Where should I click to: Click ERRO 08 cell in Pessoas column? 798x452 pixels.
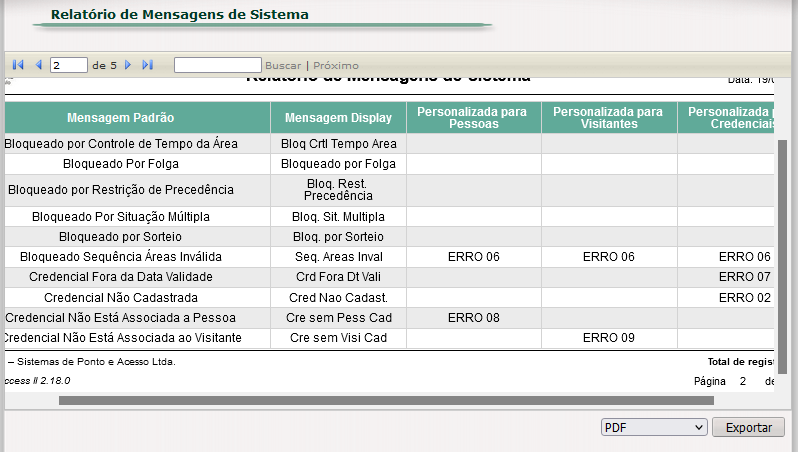pyautogui.click(x=474, y=318)
